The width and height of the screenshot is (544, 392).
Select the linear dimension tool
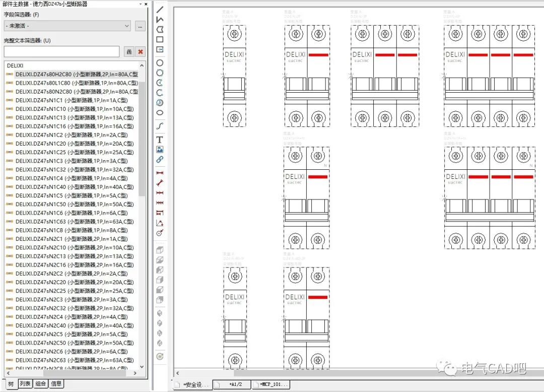pos(160,173)
